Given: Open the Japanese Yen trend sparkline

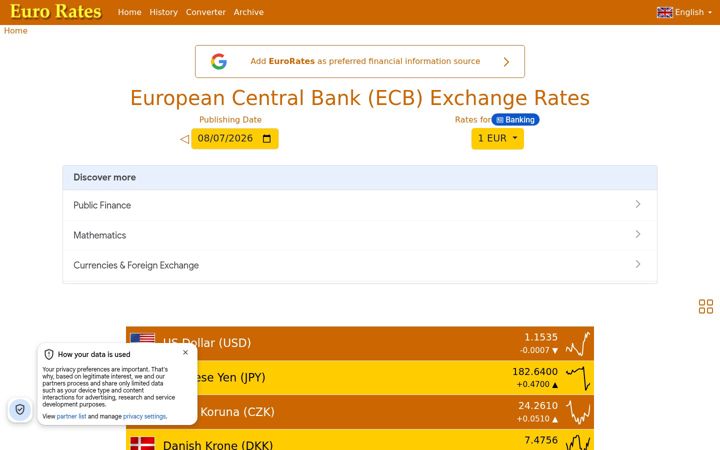Looking at the screenshot, I should coord(578,378).
